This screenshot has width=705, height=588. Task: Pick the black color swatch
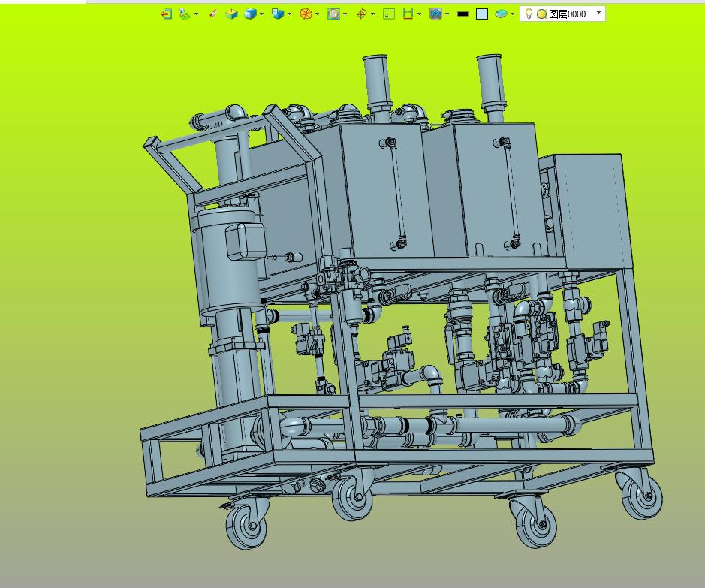[x=463, y=14]
